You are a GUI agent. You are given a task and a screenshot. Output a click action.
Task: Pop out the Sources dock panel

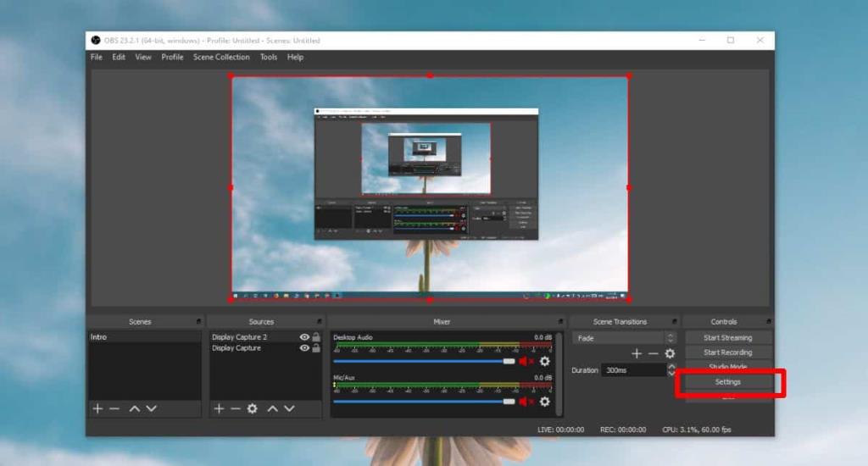[x=319, y=322]
